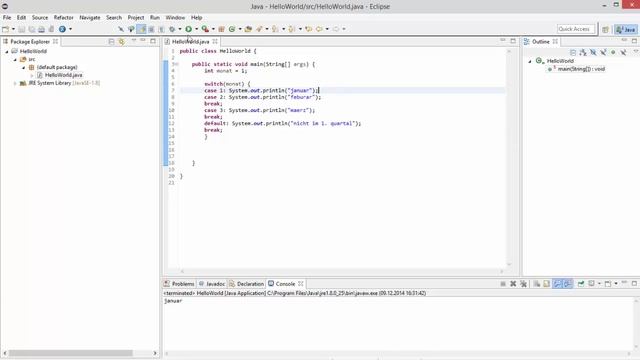Toggle Mark Occurrences highlighter in toolbar
The image size is (640, 360).
point(141,29)
